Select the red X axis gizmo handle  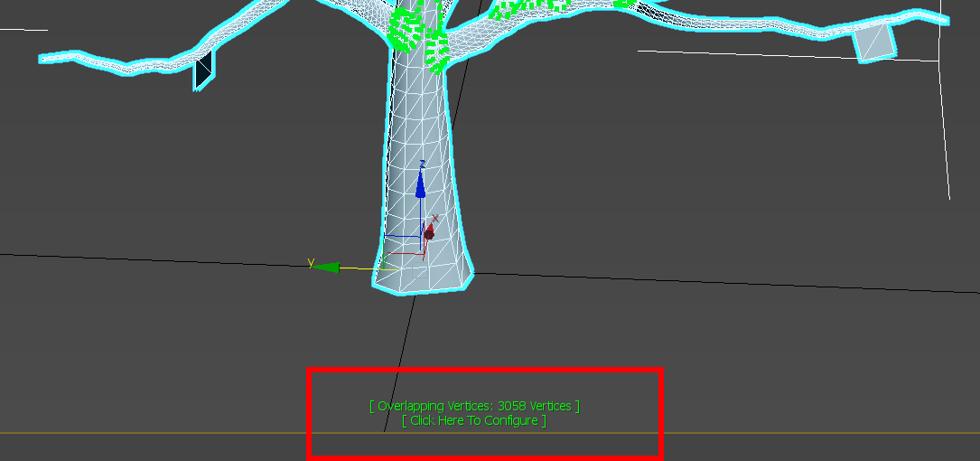pos(429,232)
